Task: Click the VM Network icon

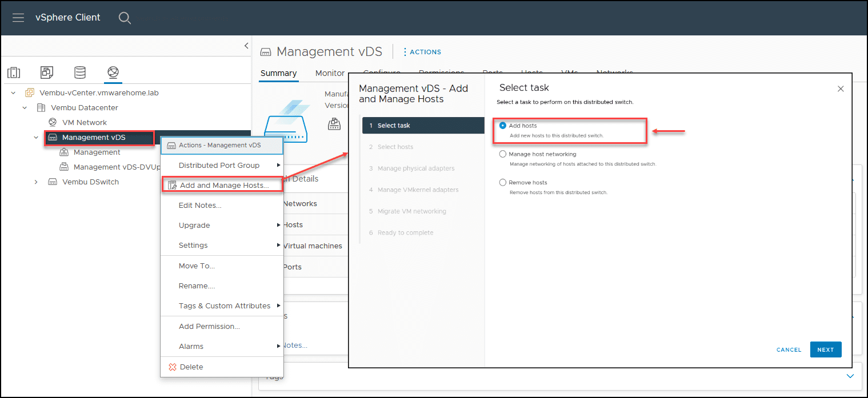Action: (x=53, y=122)
